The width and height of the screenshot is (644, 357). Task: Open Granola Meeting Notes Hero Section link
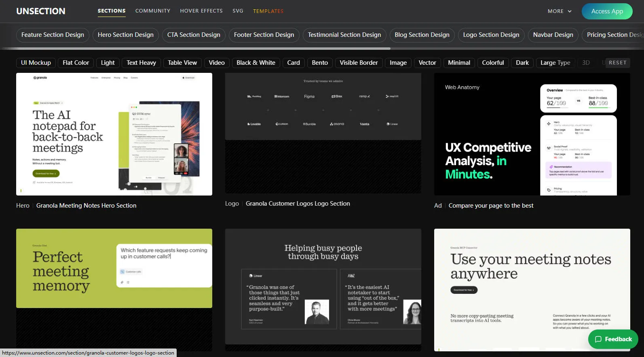pos(87,206)
